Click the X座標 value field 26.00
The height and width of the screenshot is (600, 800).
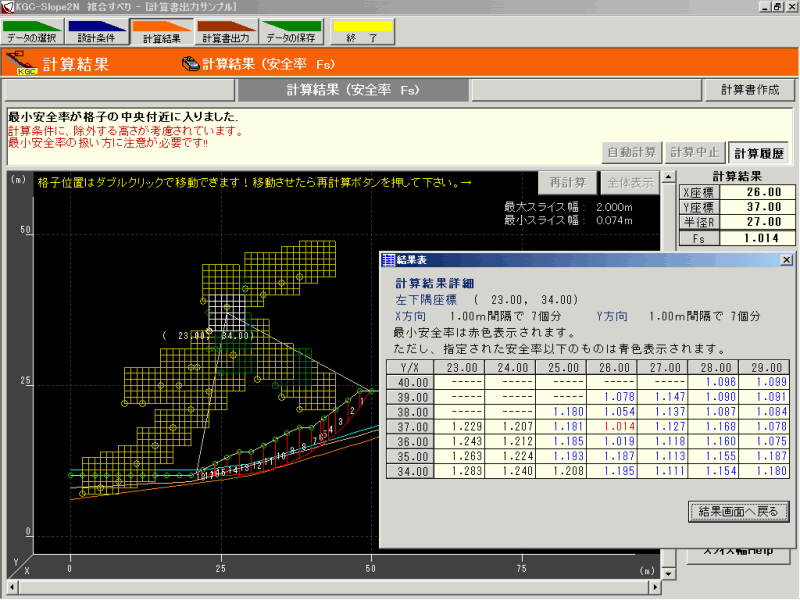763,192
